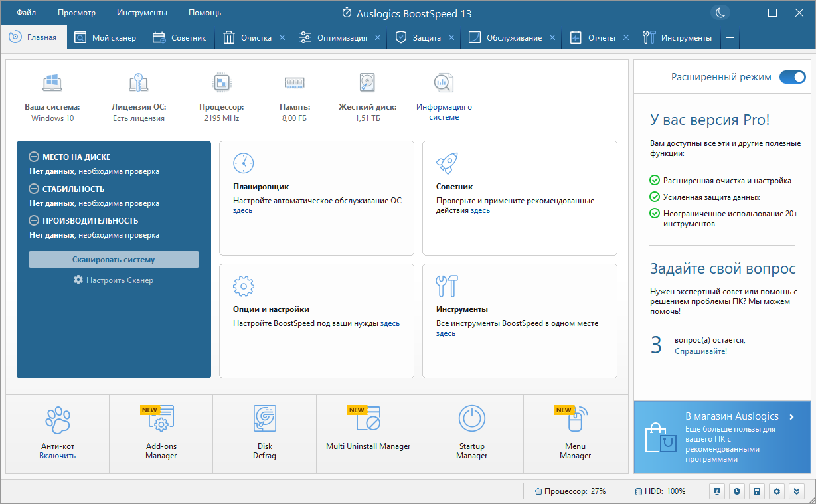Close the Очистка tab
816x504 pixels.
click(282, 38)
